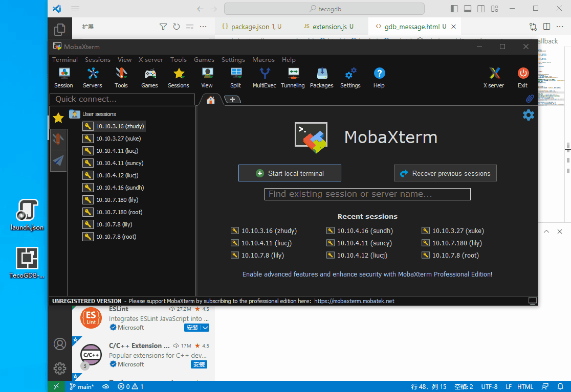Open the Tunneling toolbar icon
This screenshot has width=571, height=392.
[293, 78]
